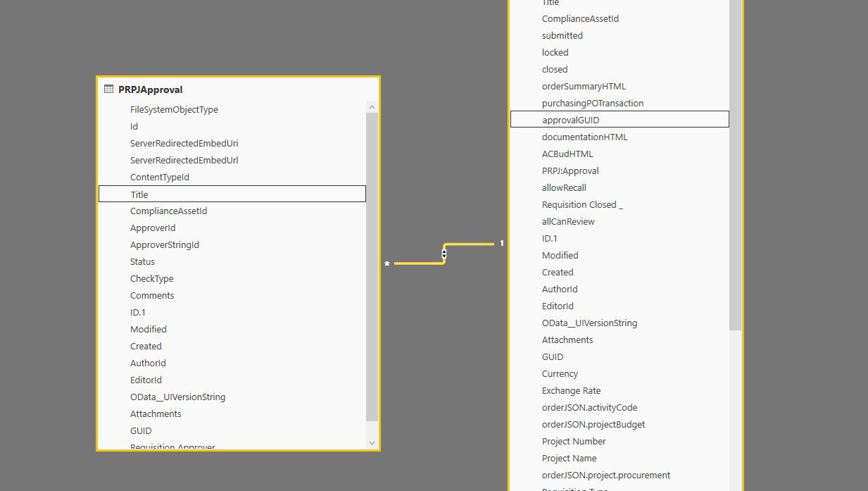Select the PRPJApproval table header
Viewport: 868px width, 491px height.
238,89
